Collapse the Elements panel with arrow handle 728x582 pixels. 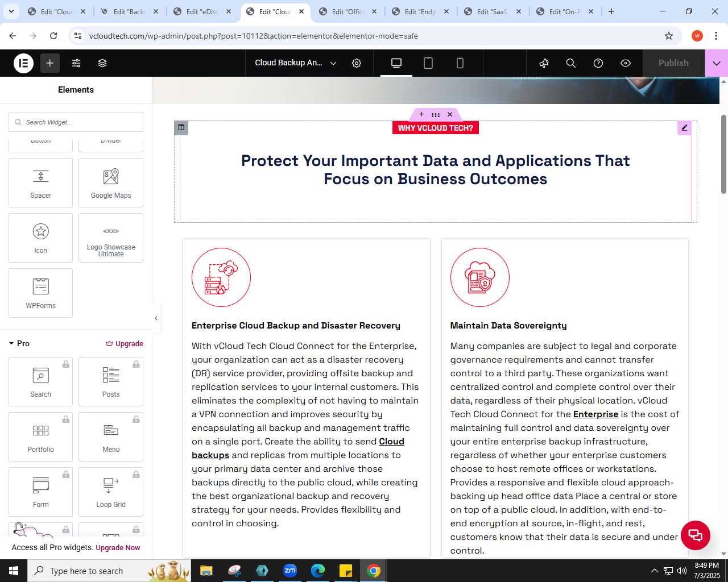point(156,318)
